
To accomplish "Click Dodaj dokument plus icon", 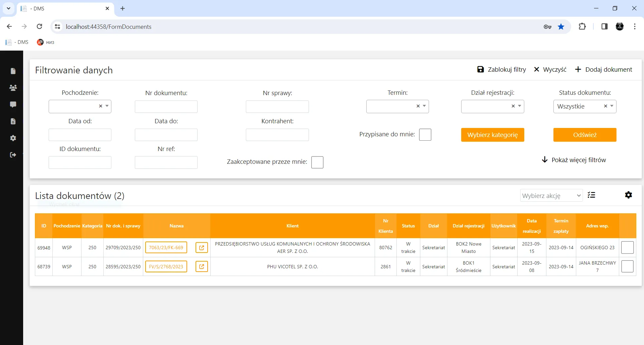I will (x=578, y=69).
